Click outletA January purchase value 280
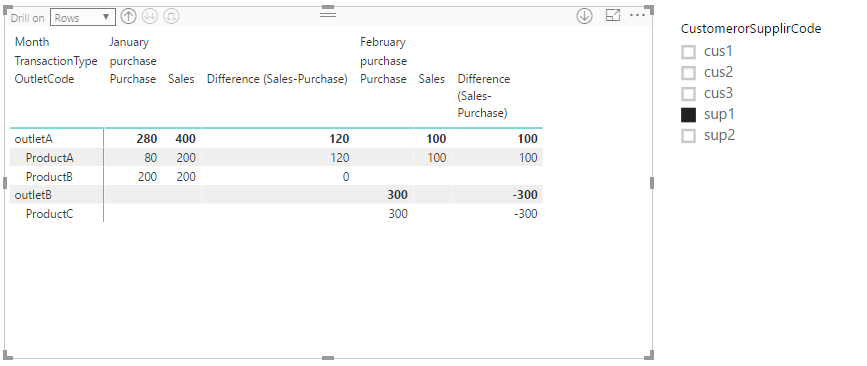This screenshot has height=366, width=867. [x=147, y=139]
